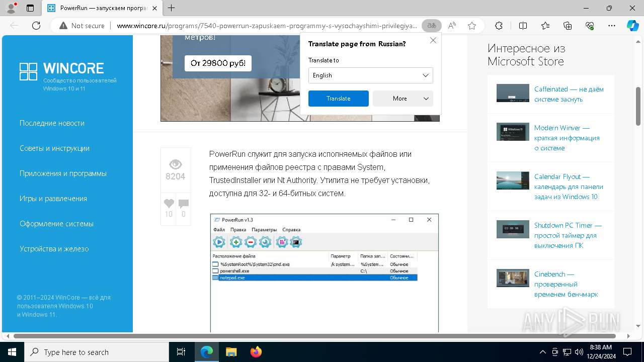
Task: Open the PowerRun v1.3 screenshot image
Action: pyautogui.click(x=325, y=273)
